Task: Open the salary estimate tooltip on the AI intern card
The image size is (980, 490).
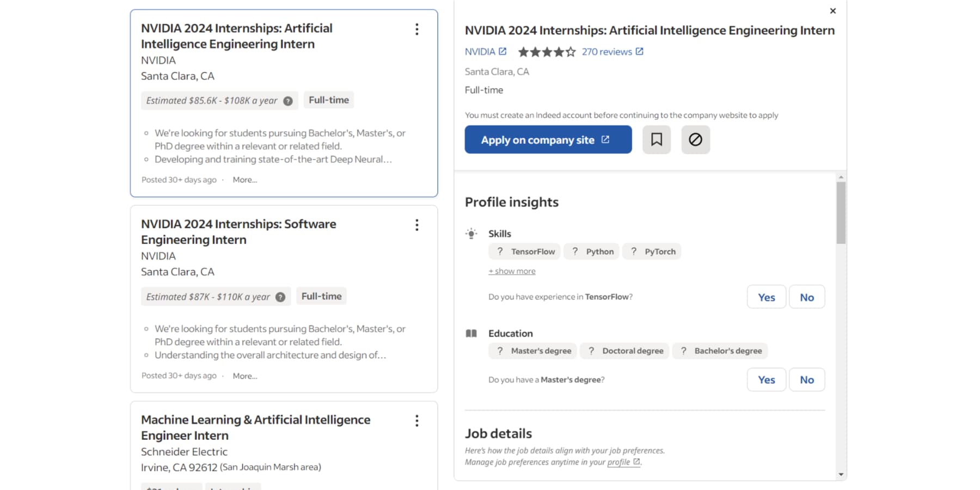Action: (x=288, y=100)
